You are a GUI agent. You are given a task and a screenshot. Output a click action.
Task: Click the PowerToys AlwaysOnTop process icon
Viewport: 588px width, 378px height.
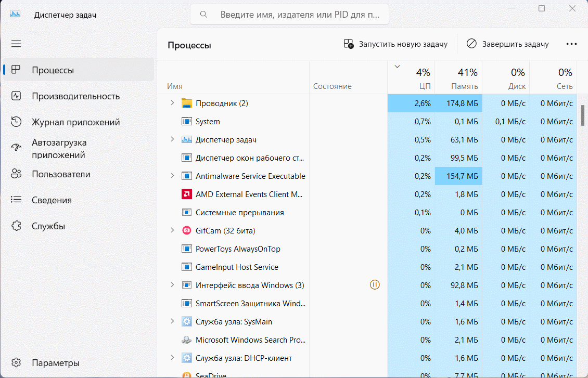tap(187, 249)
